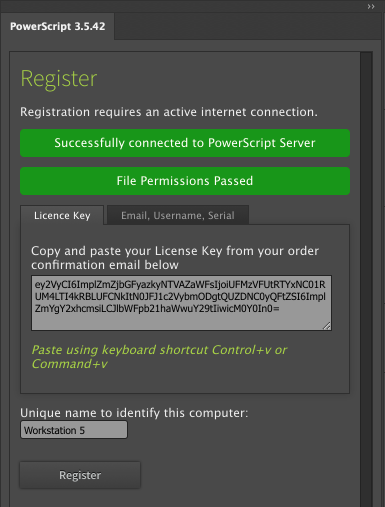Select the PowerScript 3.5.42 panel tab
385x507 pixels.
click(57, 26)
